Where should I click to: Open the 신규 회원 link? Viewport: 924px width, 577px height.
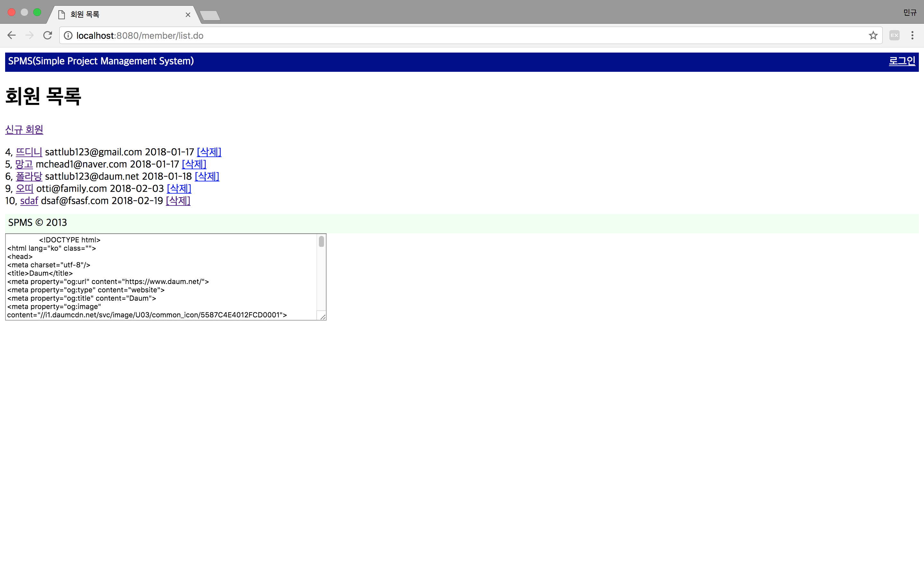[24, 130]
